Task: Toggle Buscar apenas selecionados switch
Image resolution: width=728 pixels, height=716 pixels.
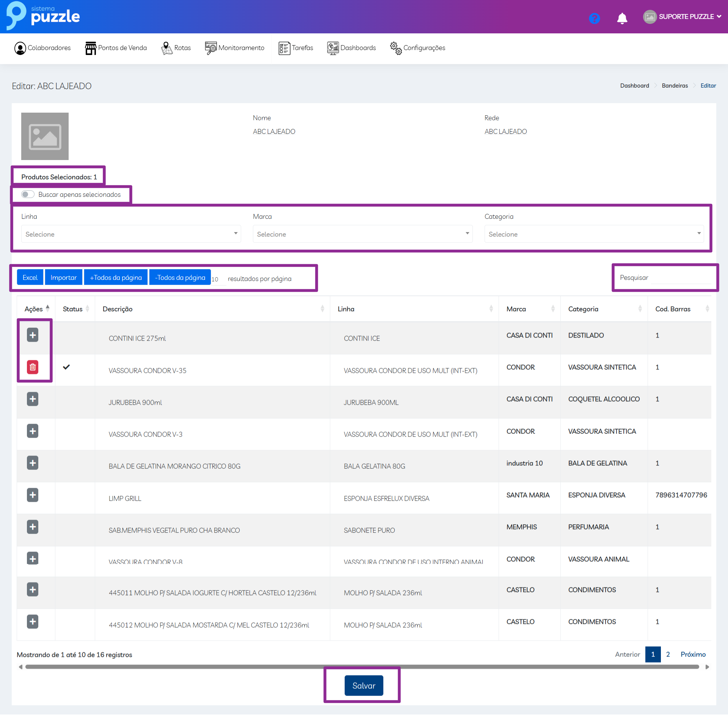Action: (28, 195)
